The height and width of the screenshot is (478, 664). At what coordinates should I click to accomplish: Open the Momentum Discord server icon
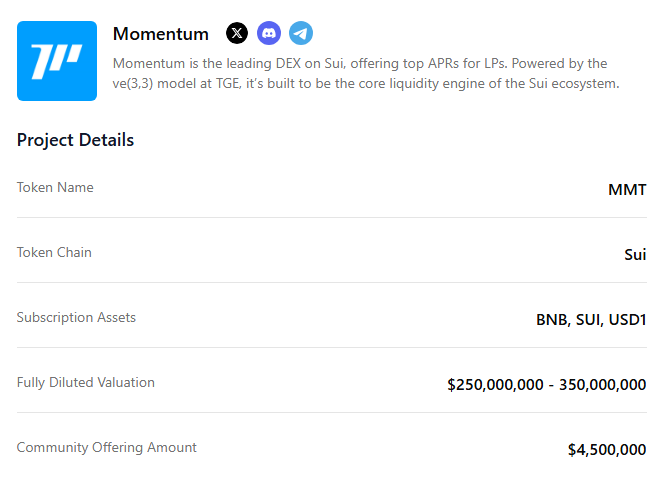(x=268, y=33)
